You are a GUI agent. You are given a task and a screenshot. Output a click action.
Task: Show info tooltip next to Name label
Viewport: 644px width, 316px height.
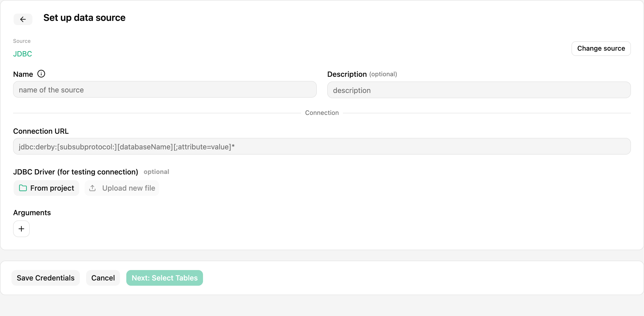41,74
